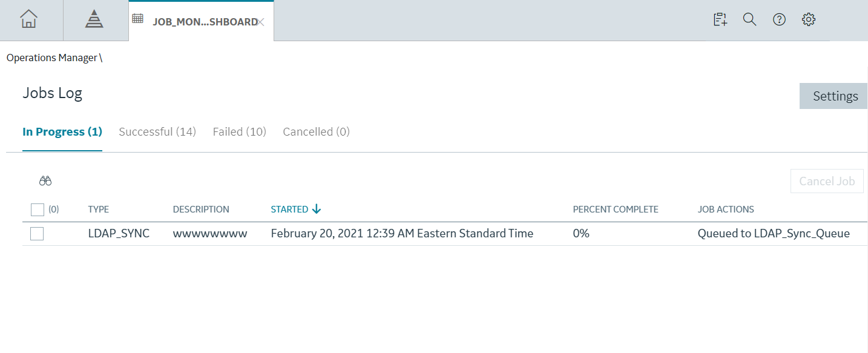Click the Cancel Job button

pos(827,181)
